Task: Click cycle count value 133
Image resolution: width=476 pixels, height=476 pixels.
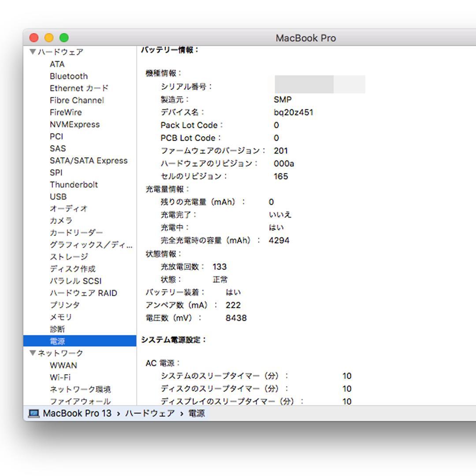Action: pos(219,267)
